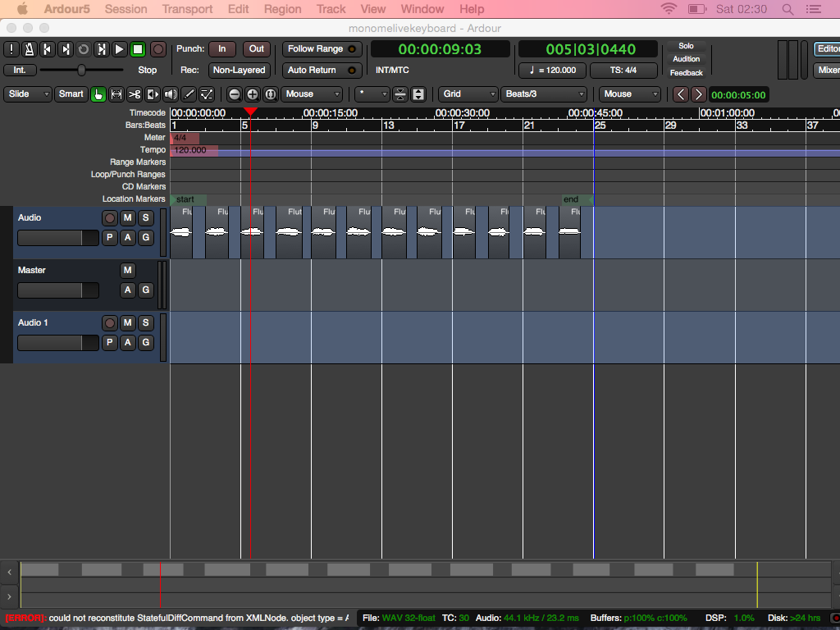Viewport: 840px width, 630px height.
Task: Mute the Master bus
Action: pyautogui.click(x=127, y=271)
